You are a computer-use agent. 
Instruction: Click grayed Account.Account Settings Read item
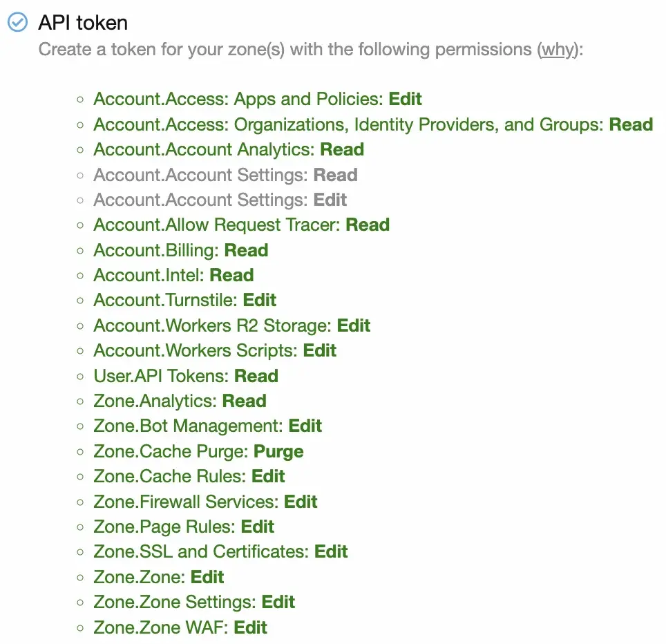coord(225,175)
